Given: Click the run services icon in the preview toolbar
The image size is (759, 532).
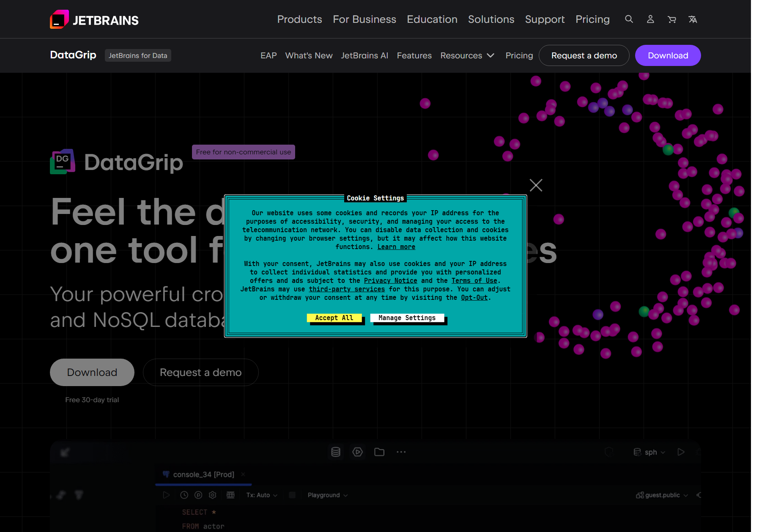Looking at the screenshot, I should click(357, 452).
